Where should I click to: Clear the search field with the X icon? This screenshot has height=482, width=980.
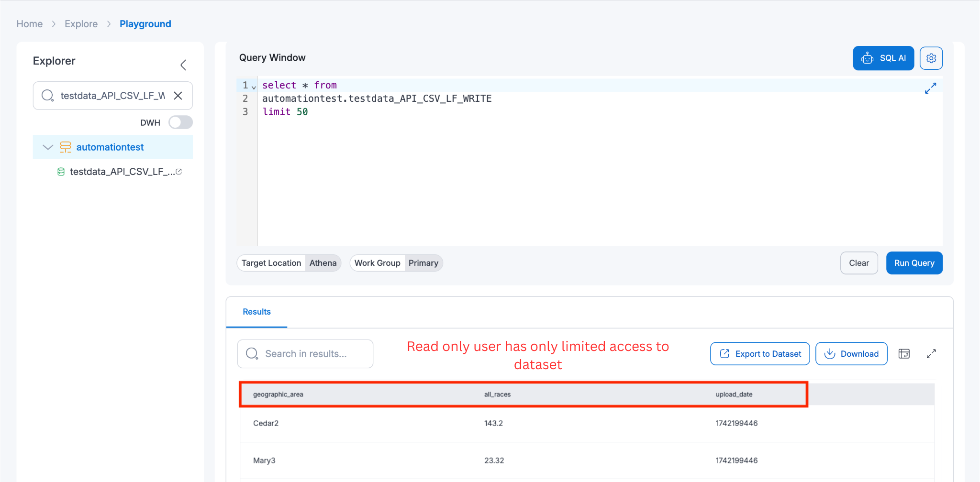pyautogui.click(x=178, y=96)
